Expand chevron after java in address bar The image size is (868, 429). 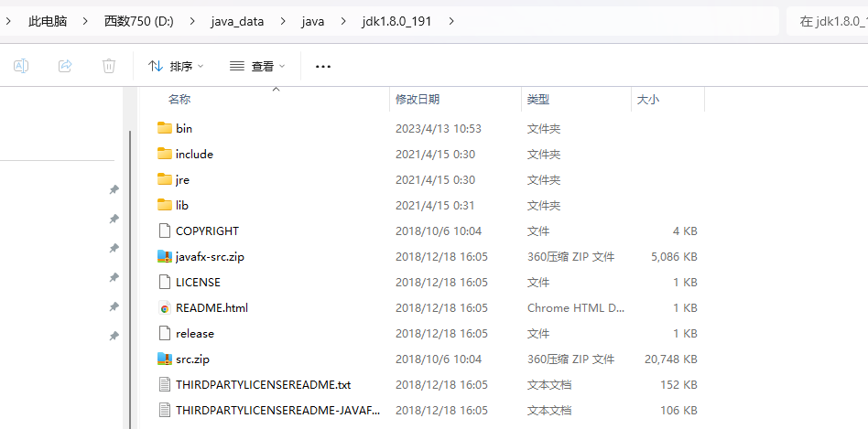click(x=343, y=22)
